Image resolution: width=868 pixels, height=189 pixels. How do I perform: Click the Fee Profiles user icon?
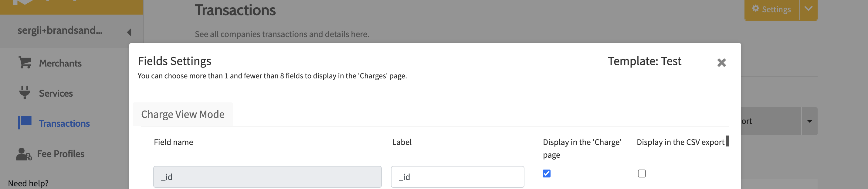click(x=24, y=154)
